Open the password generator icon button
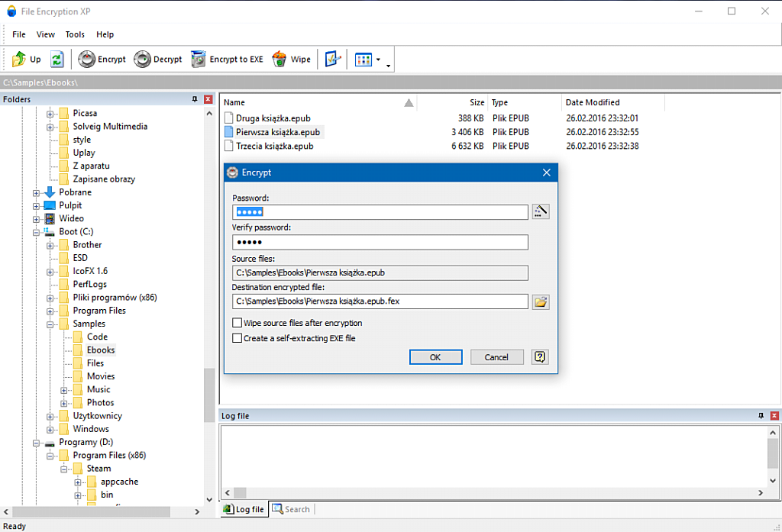 point(541,212)
